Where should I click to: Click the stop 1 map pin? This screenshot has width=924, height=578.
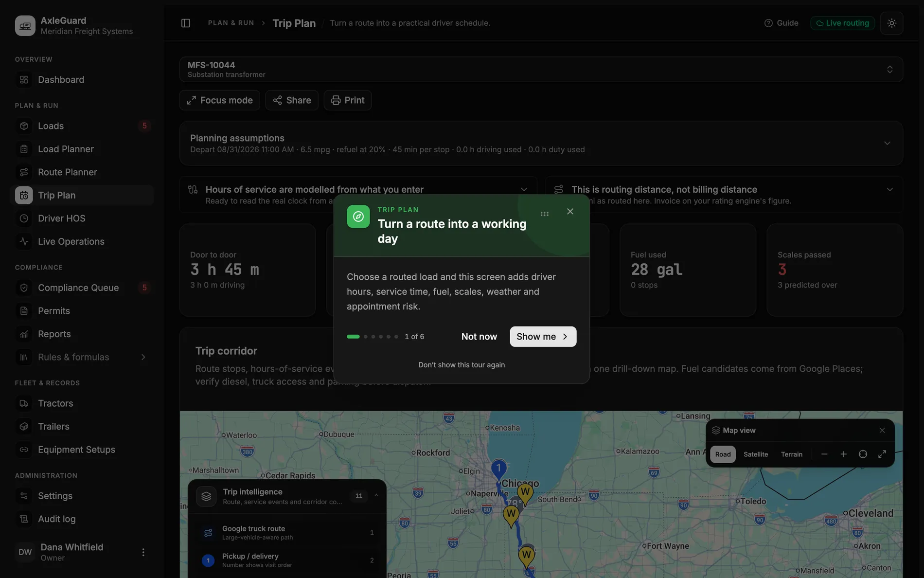point(498,470)
